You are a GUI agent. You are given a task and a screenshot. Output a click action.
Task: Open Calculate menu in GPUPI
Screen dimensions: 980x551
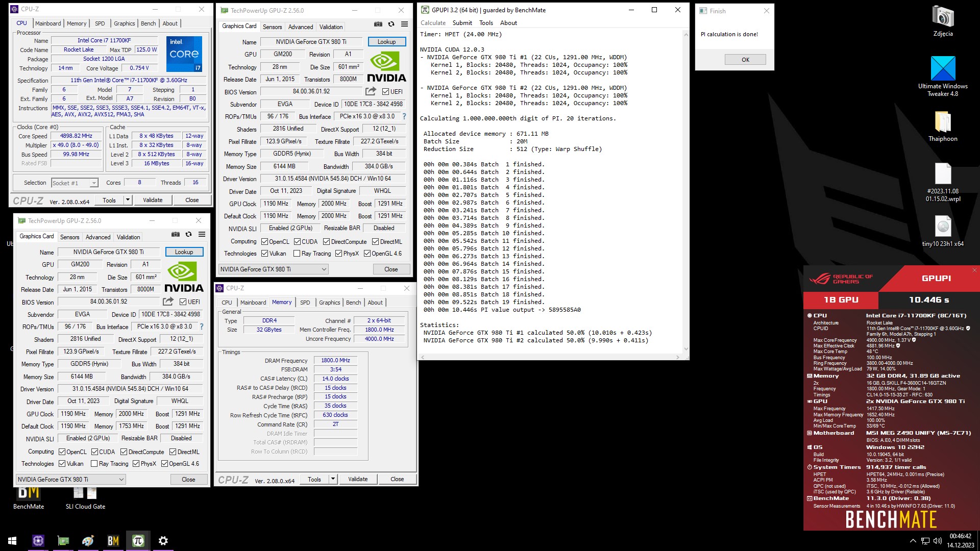click(433, 23)
